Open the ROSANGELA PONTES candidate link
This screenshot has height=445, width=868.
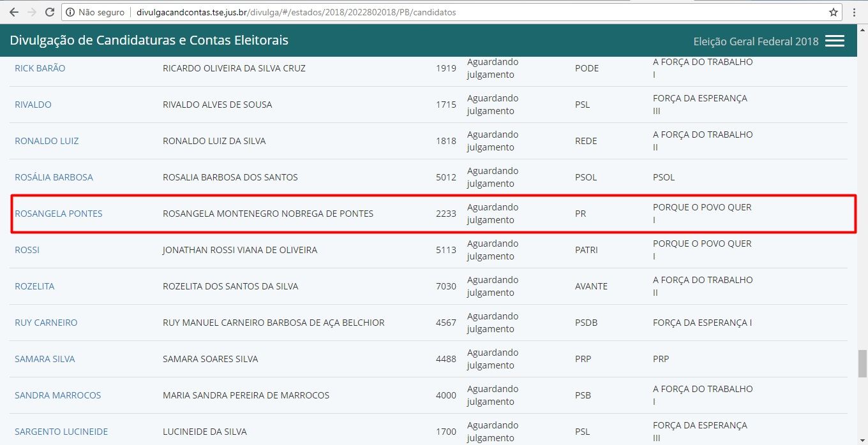[58, 214]
